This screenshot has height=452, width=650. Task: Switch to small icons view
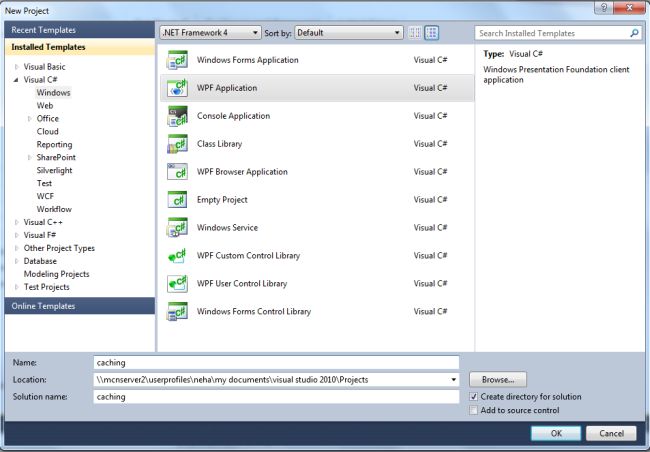click(x=415, y=33)
